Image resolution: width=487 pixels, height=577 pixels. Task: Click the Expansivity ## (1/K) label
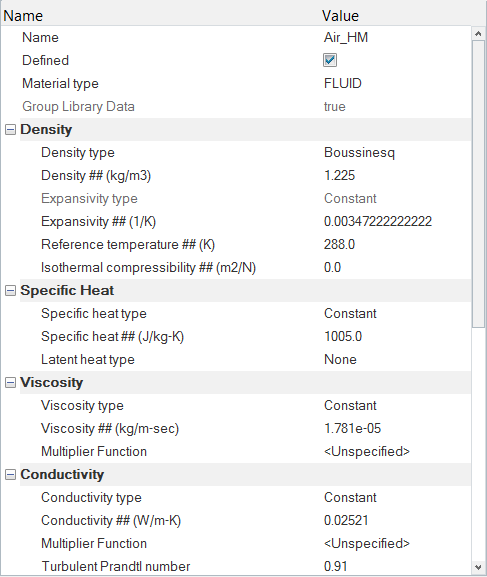99,222
